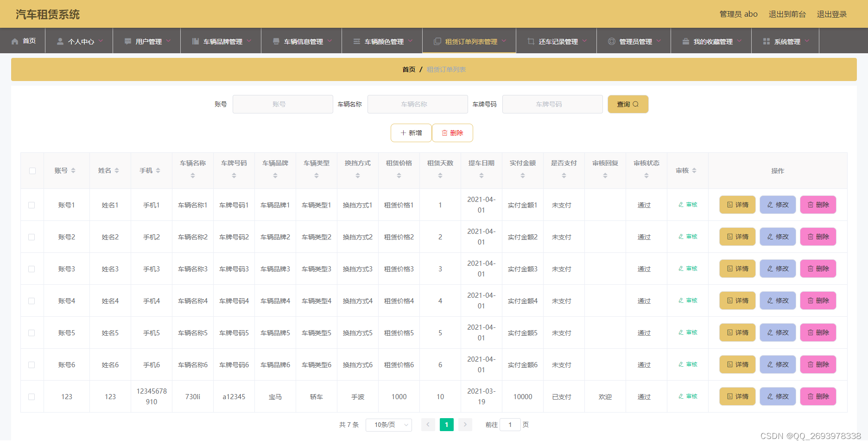Check the 账号1 row checkbox
The height and width of the screenshot is (445, 868).
point(32,205)
